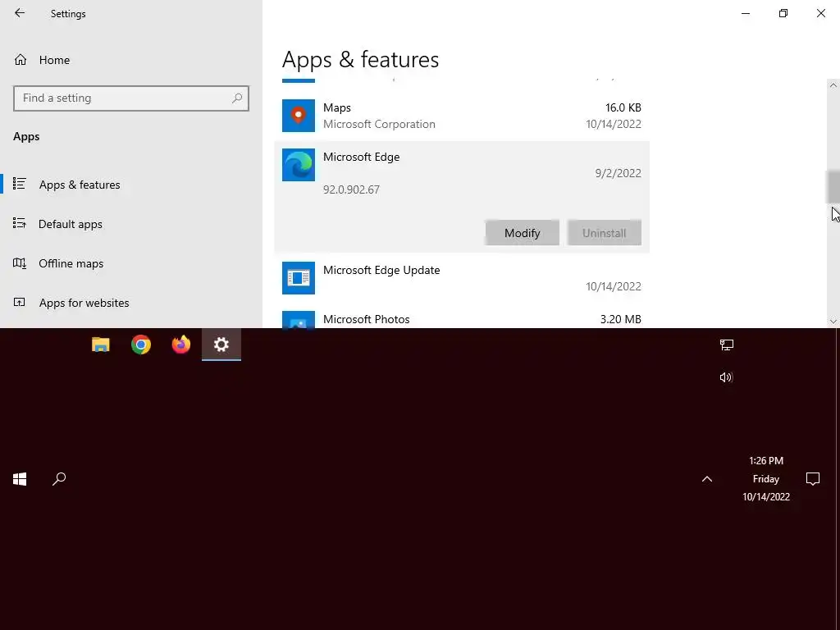The width and height of the screenshot is (840, 630).
Task: Click the Microsoft Edge Update icon
Action: (x=299, y=278)
